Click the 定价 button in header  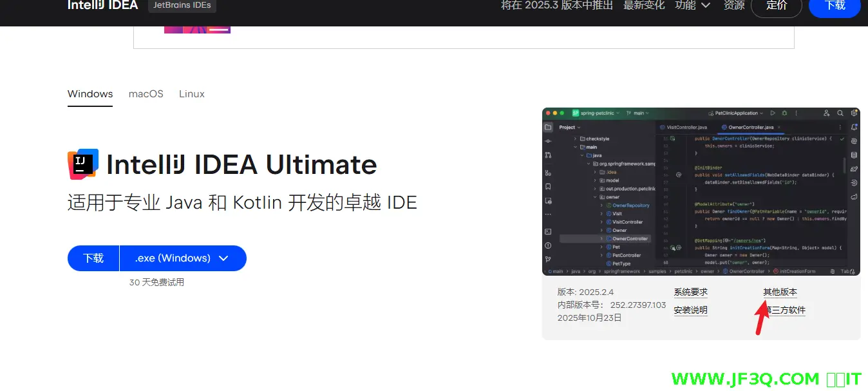(x=777, y=6)
